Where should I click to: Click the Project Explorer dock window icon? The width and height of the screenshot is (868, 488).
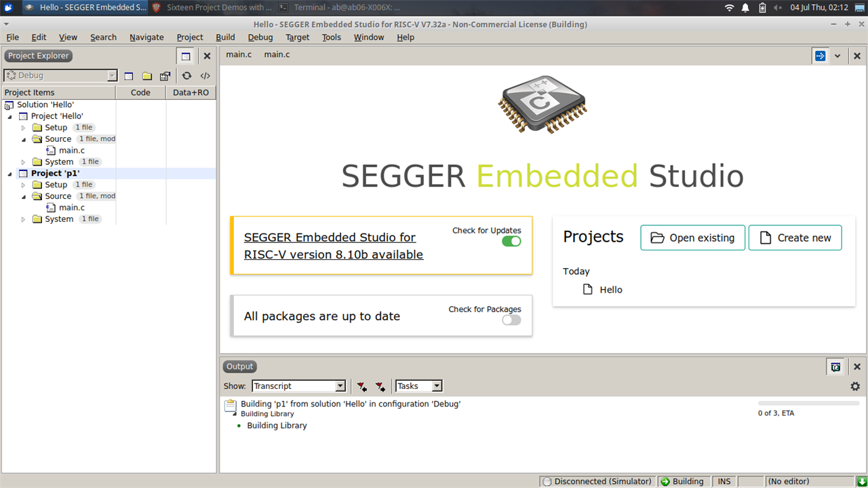[x=185, y=56]
